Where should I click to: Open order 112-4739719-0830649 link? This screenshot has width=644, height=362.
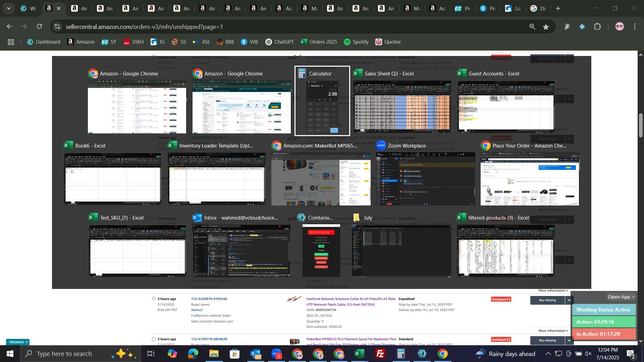(209, 339)
